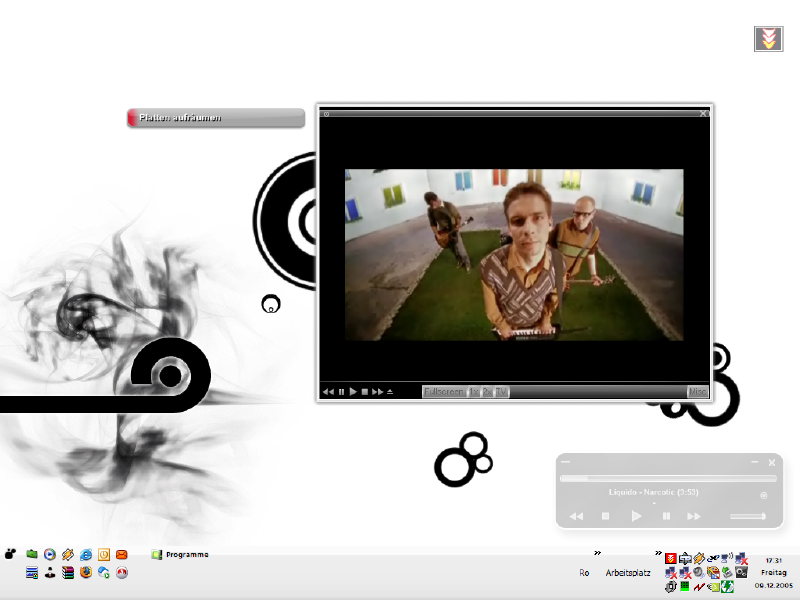Open the orange clock quick launch icon

click(x=104, y=554)
